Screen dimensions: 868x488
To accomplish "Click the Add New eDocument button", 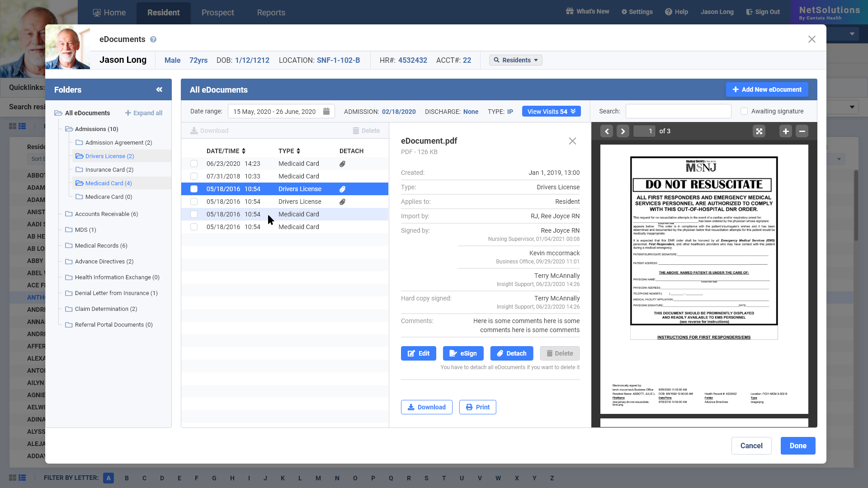I will point(767,89).
